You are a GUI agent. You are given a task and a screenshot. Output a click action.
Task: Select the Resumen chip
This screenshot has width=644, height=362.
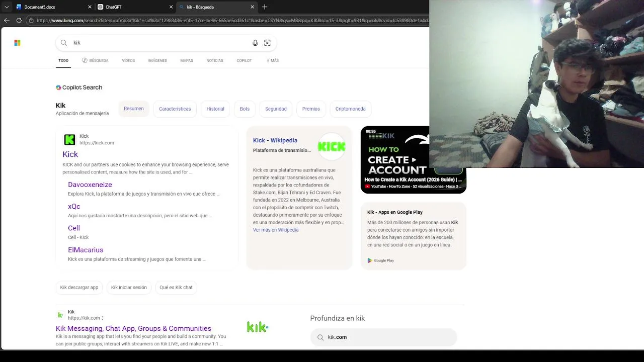(134, 109)
